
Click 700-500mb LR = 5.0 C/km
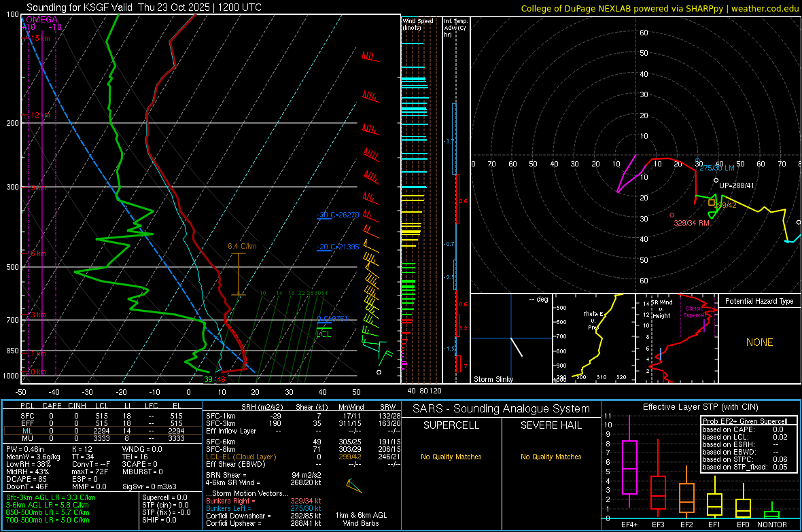[x=48, y=520]
